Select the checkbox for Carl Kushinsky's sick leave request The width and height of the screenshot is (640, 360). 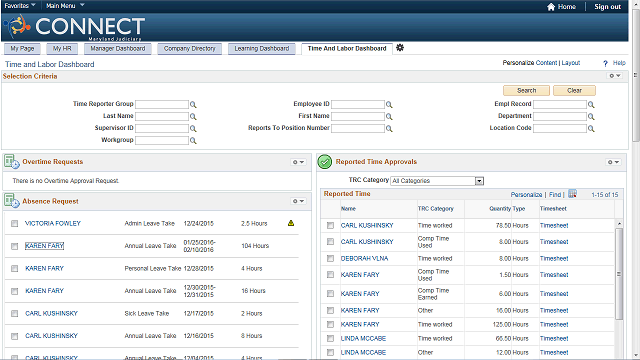[x=15, y=313]
